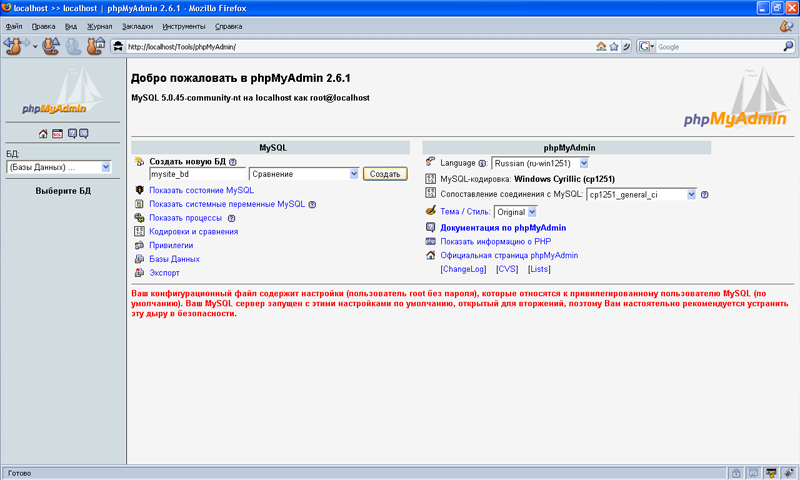
Task: Open Официальная страница phpMyAdmin link
Action: click(x=509, y=256)
